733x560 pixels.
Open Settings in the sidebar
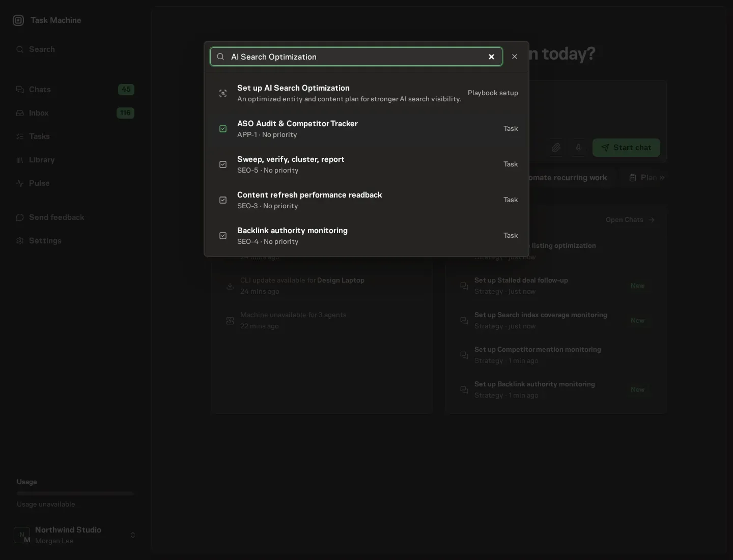(x=75, y=241)
